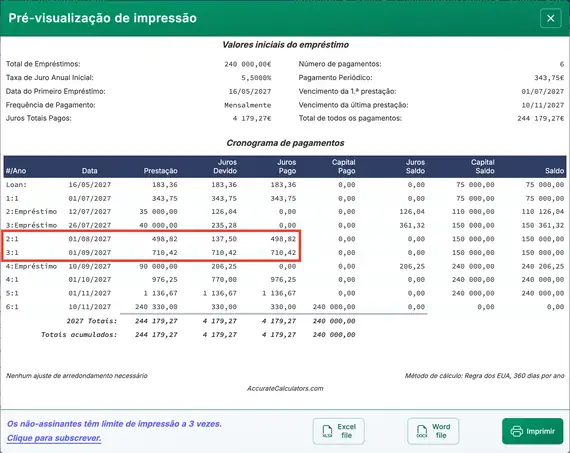Click date 01/08/2027 in row 2:1
Viewport: 570px width, 453px height.
[89, 239]
